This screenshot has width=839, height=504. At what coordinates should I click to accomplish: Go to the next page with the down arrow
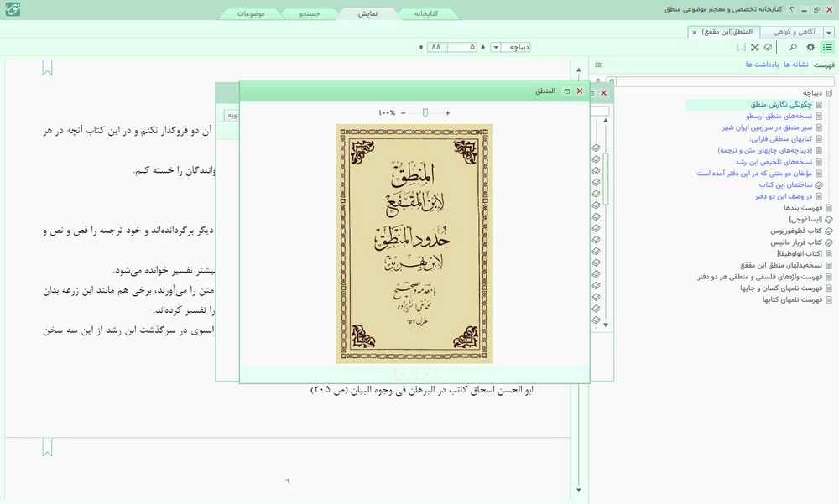[482, 47]
